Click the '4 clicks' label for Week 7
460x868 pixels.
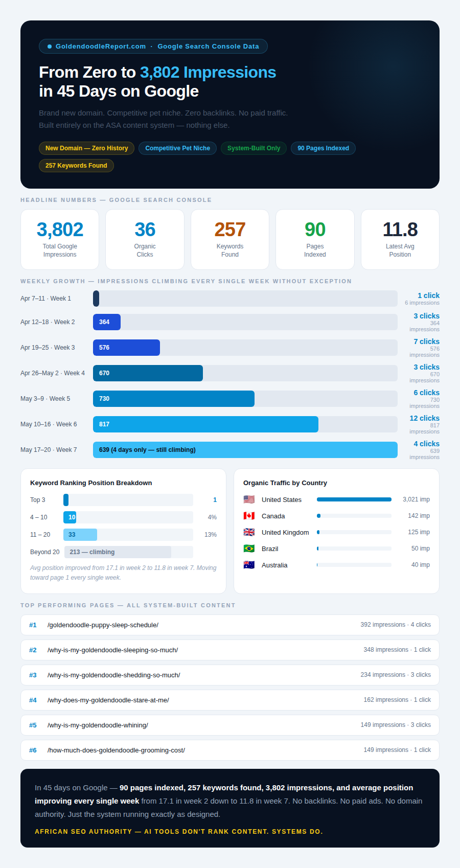click(x=427, y=444)
